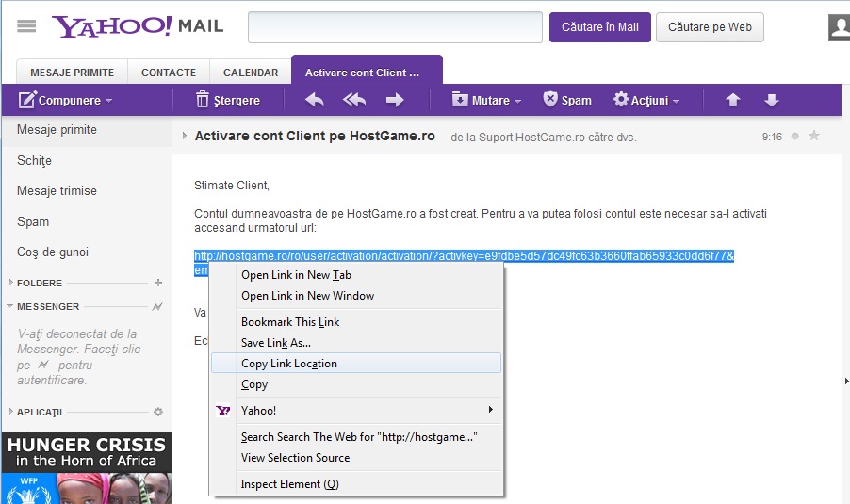
Task: Open the CONTACTE tab
Action: [x=169, y=73]
